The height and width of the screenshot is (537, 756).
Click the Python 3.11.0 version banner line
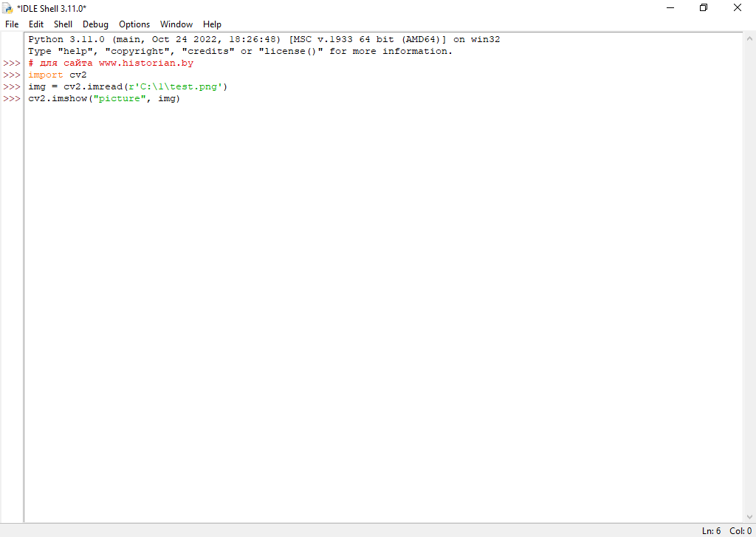pos(264,40)
